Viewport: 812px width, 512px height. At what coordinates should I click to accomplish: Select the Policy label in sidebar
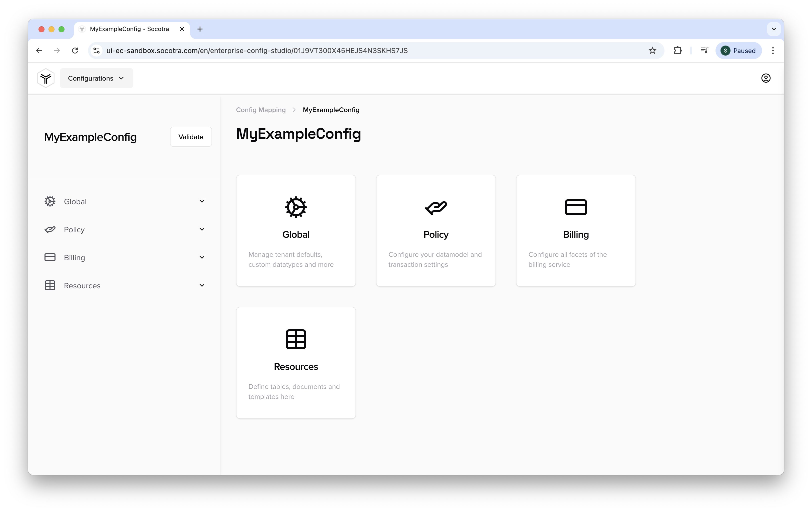74,229
